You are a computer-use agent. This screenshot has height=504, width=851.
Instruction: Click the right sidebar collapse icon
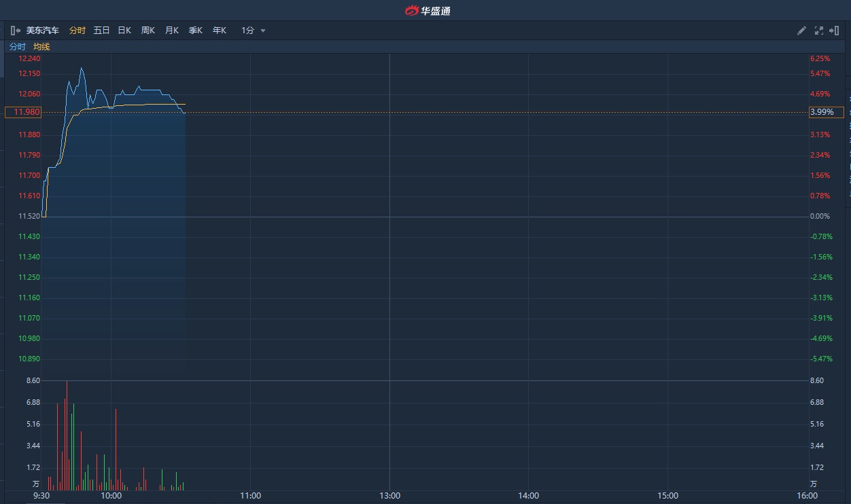[834, 31]
